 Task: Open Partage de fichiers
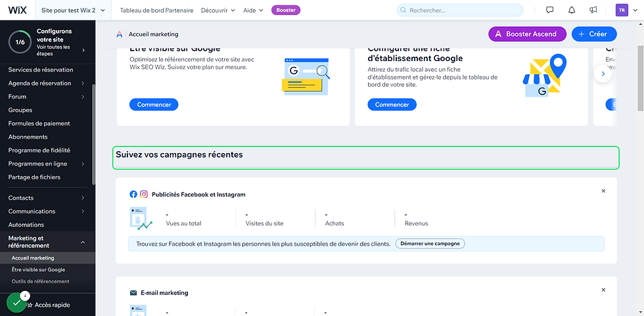click(x=34, y=177)
